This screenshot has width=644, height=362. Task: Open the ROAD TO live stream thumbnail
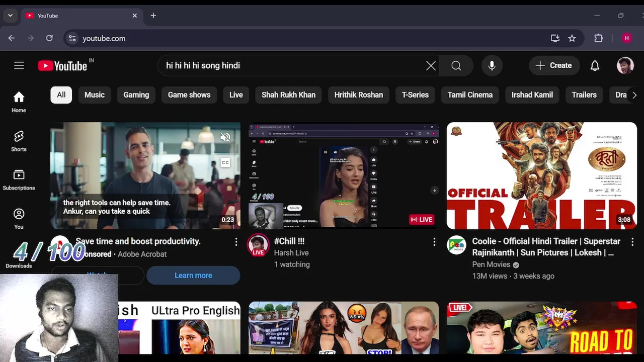tap(542, 328)
